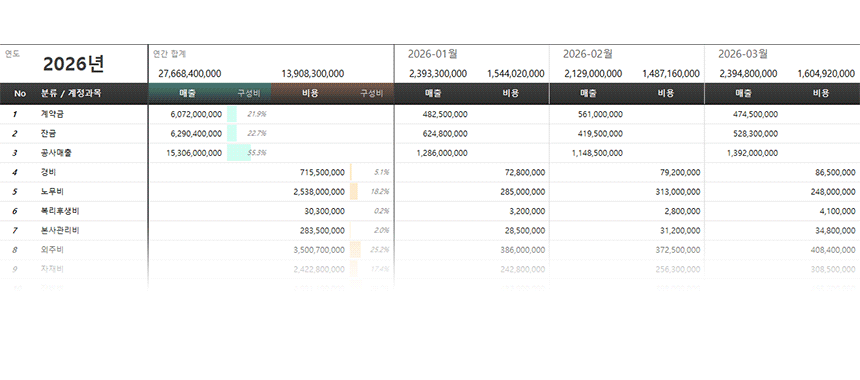Click the 2026-02월 month header
860x380 pixels.
pos(587,54)
